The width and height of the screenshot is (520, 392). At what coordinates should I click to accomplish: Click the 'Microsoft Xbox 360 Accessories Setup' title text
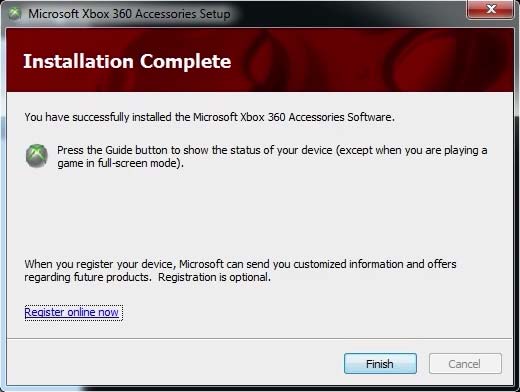(129, 14)
